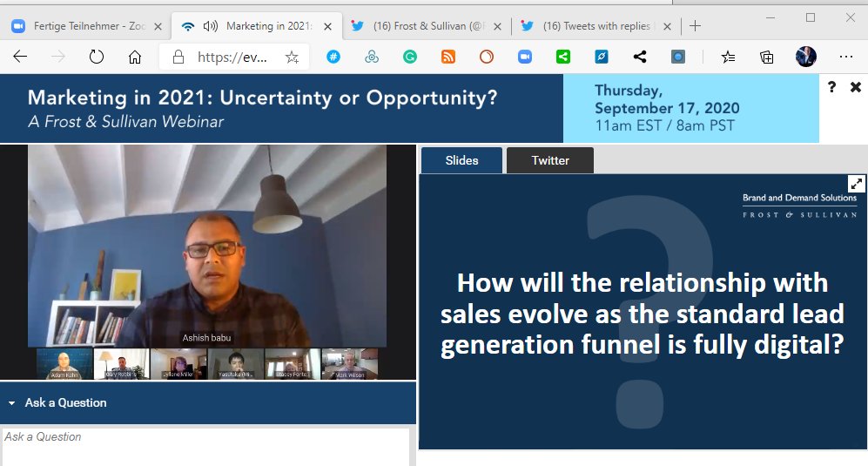Select Mark Wilson's video thumbnail

point(350,364)
